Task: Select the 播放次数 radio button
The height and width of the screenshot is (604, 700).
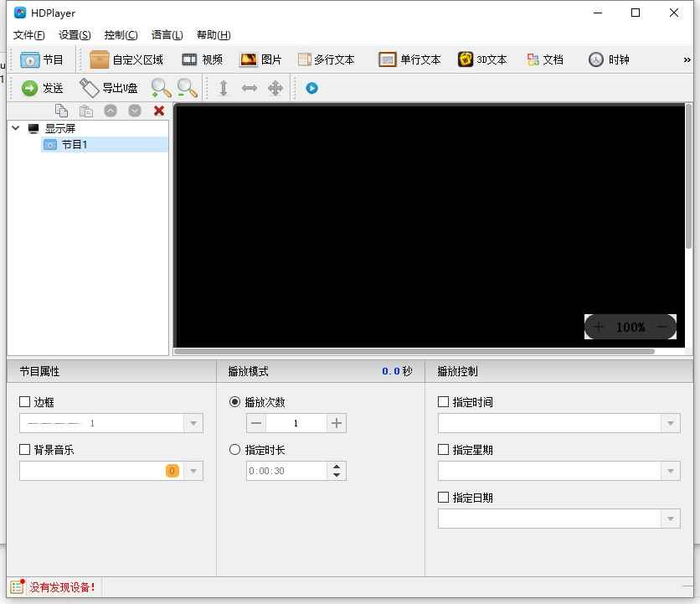Action: coord(234,401)
